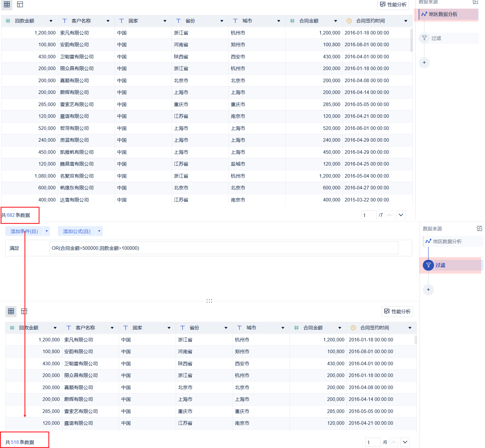Click the lower table page number field
The width and height of the screenshot is (485, 448).
coord(373,442)
